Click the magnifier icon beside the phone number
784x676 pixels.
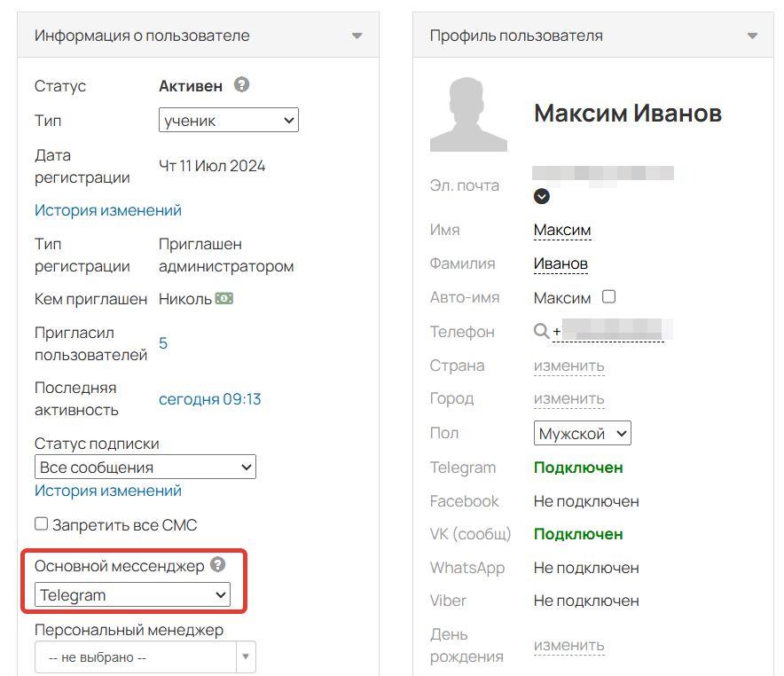[541, 330]
